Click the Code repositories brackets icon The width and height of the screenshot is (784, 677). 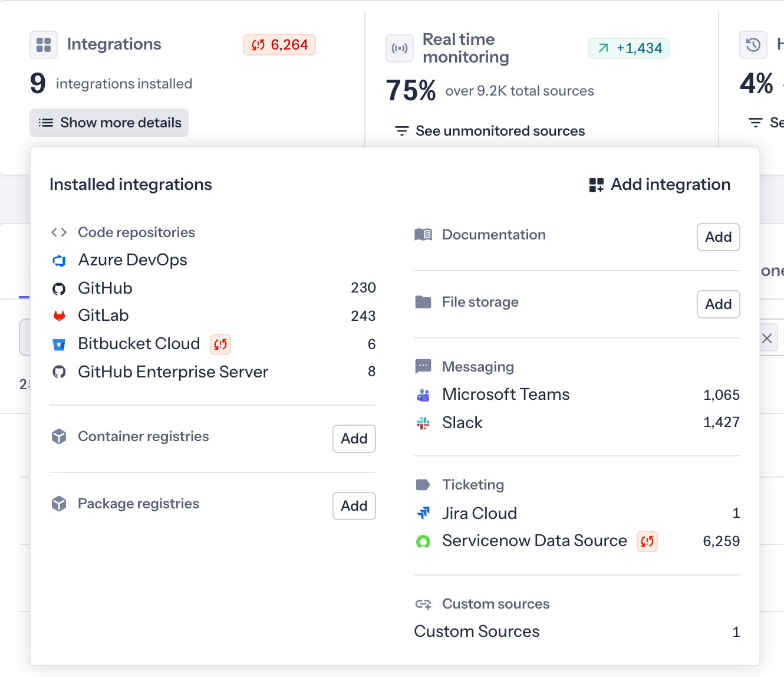(59, 232)
